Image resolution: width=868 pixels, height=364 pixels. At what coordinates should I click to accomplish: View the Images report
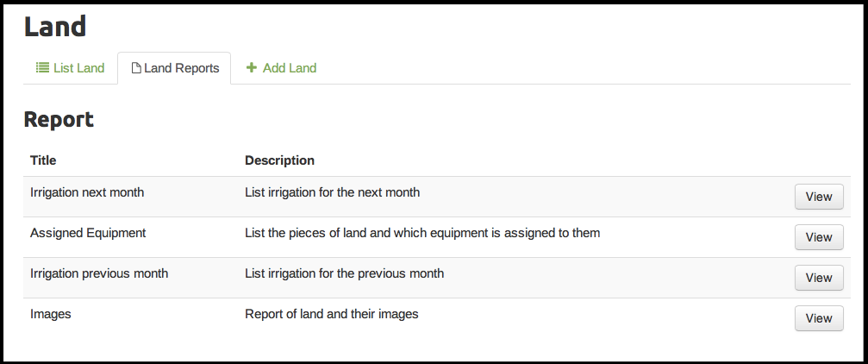click(818, 318)
